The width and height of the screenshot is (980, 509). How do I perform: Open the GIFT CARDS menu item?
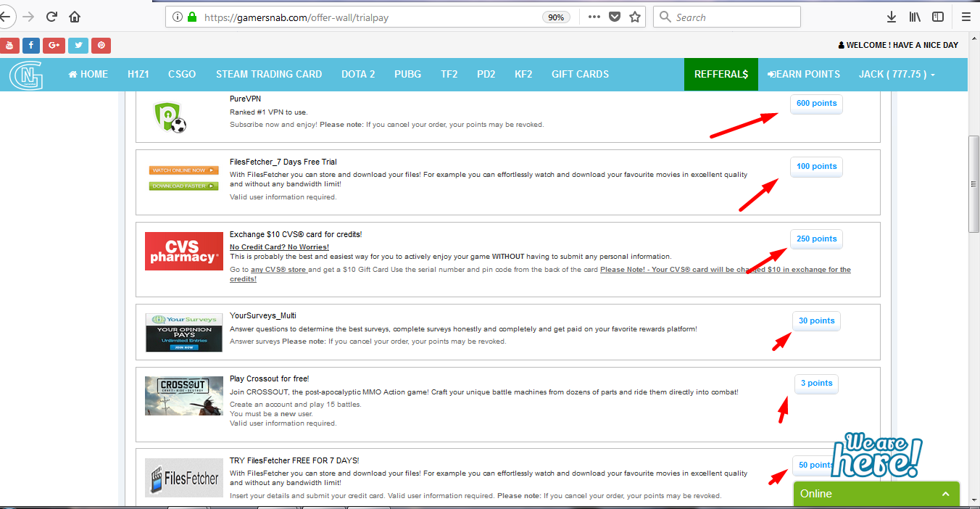click(x=580, y=75)
